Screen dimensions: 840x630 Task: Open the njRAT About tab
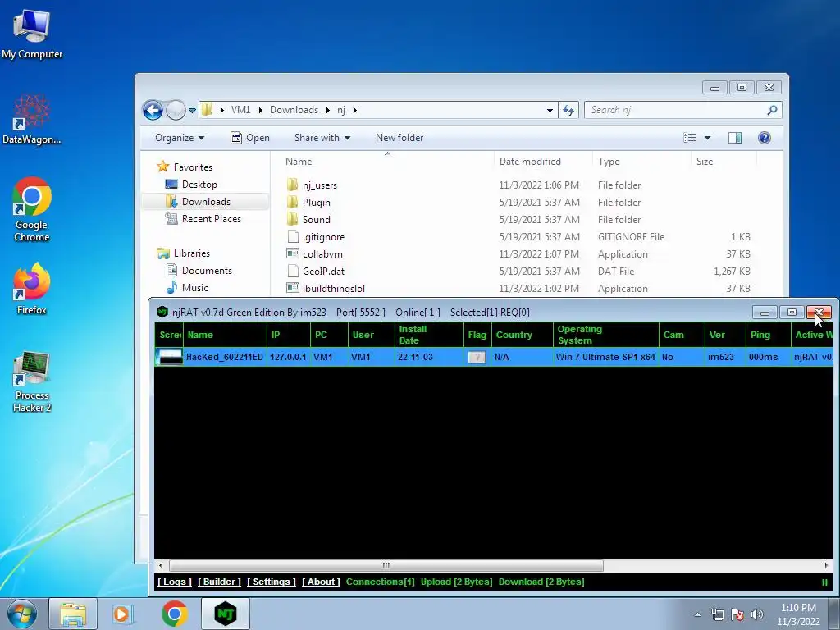pyautogui.click(x=321, y=582)
